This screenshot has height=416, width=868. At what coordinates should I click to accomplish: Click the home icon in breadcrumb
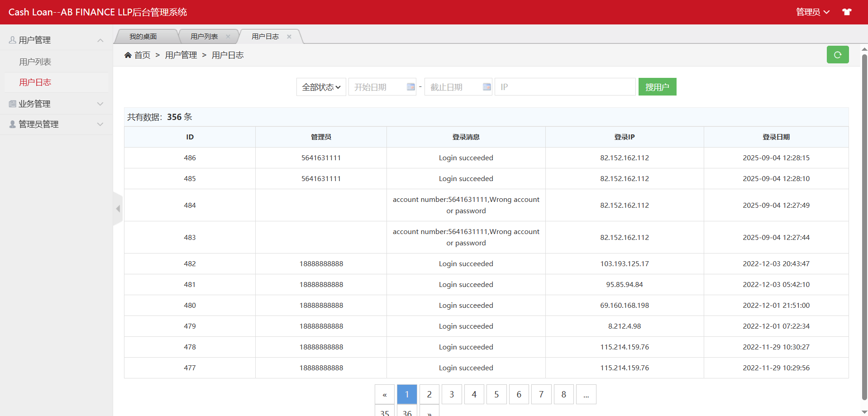128,55
